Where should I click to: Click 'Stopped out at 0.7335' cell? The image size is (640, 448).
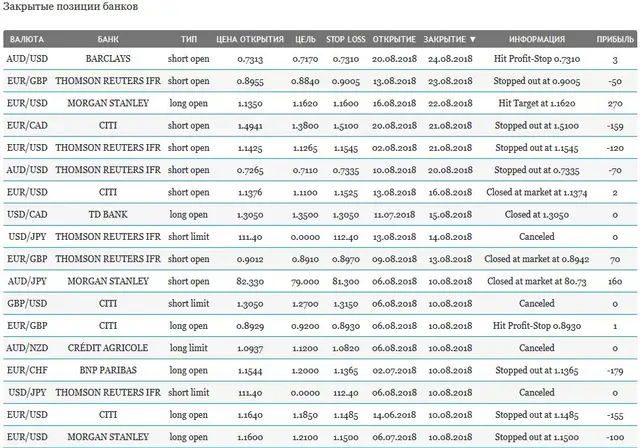tap(537, 170)
